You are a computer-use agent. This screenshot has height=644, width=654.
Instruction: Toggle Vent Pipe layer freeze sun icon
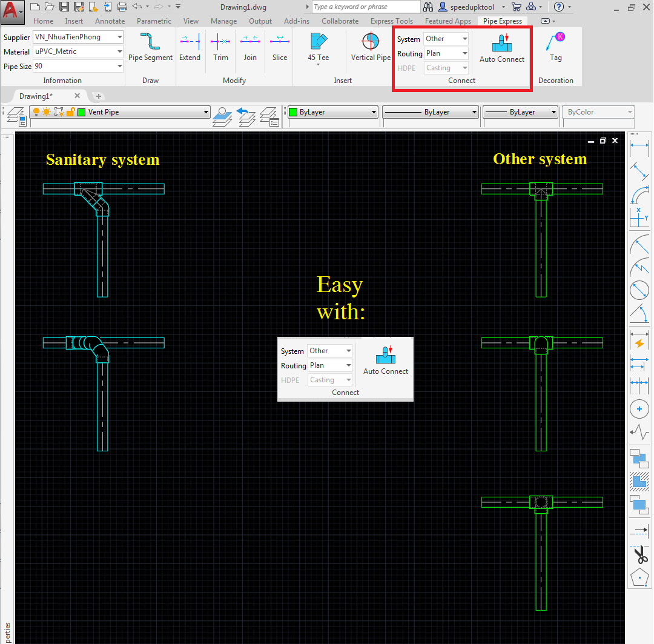coord(46,112)
